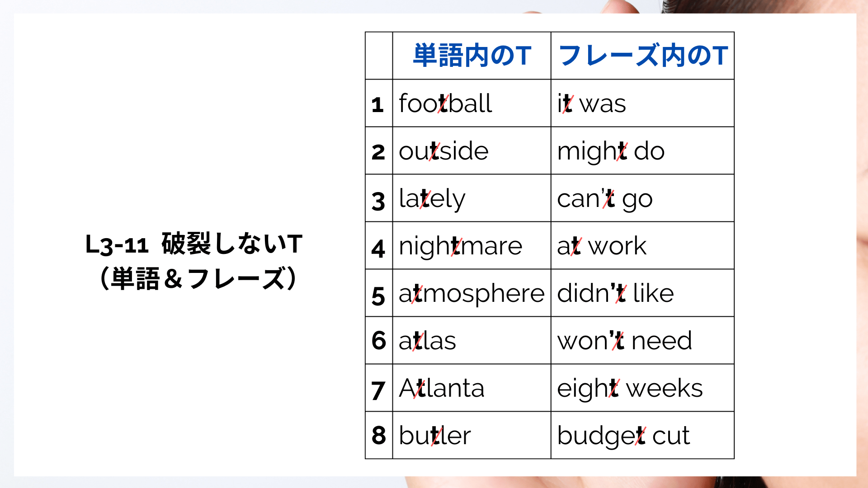
Task: Click the word 'atmosphere'
Action: pos(472,295)
